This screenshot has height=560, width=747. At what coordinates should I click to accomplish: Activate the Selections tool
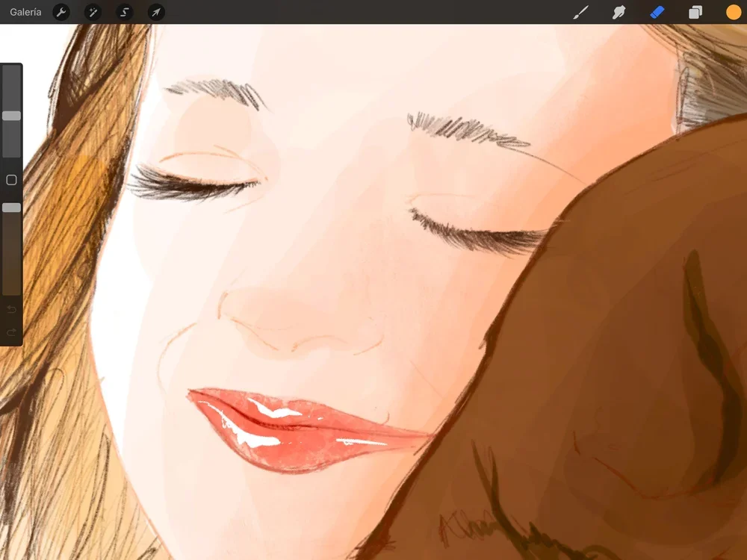click(124, 12)
